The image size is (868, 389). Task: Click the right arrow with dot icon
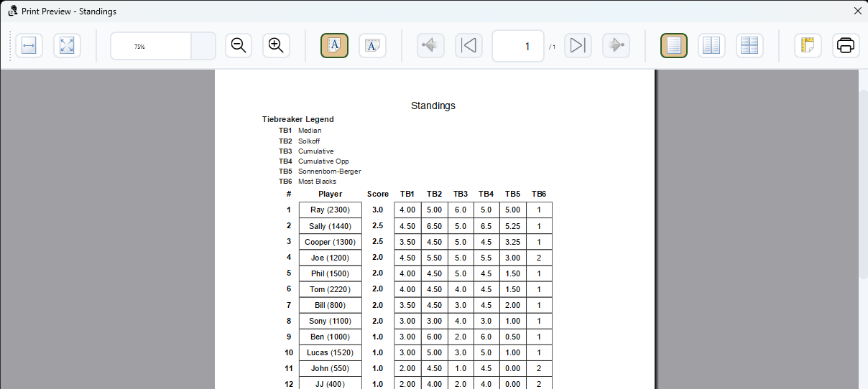coord(616,46)
